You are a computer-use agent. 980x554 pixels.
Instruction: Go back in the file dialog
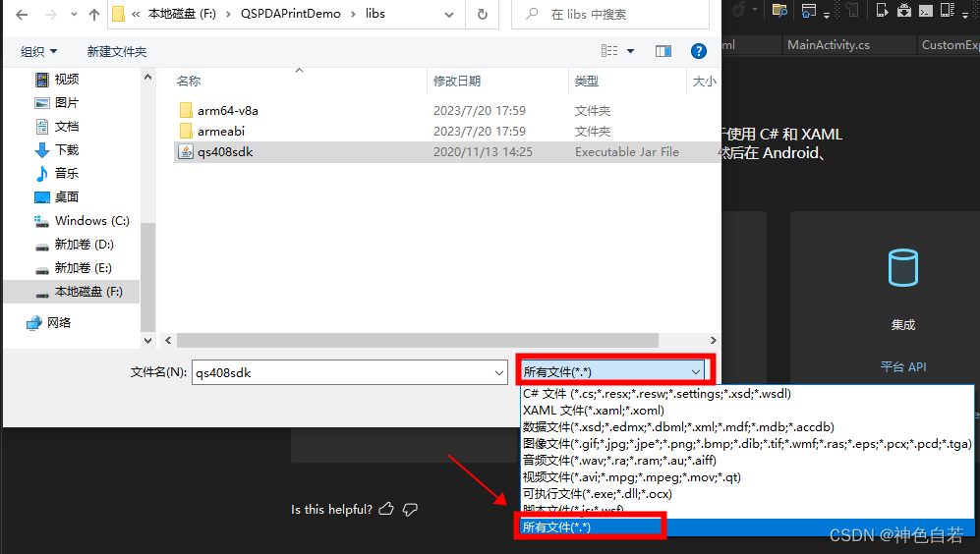pos(22,15)
